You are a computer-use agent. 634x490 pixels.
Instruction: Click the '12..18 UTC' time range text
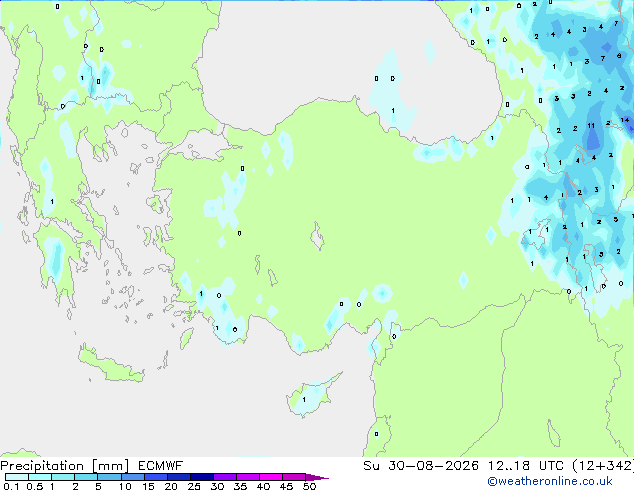[x=525, y=466]
